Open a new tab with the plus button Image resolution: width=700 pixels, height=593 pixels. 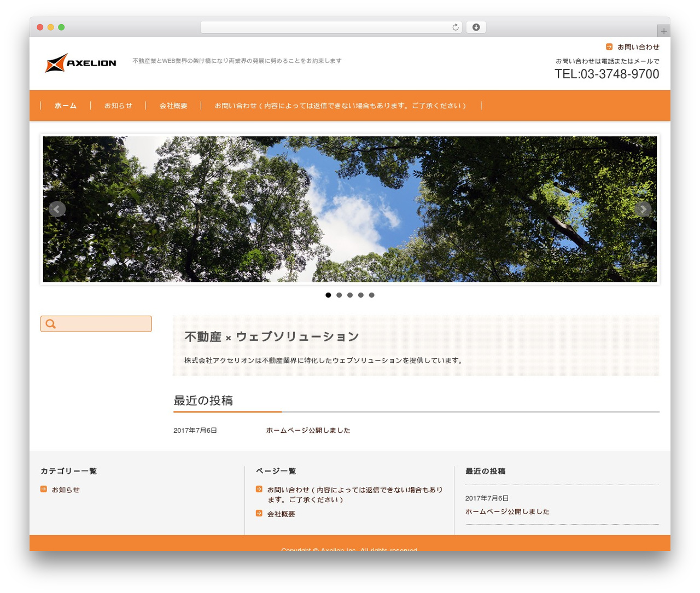663,31
